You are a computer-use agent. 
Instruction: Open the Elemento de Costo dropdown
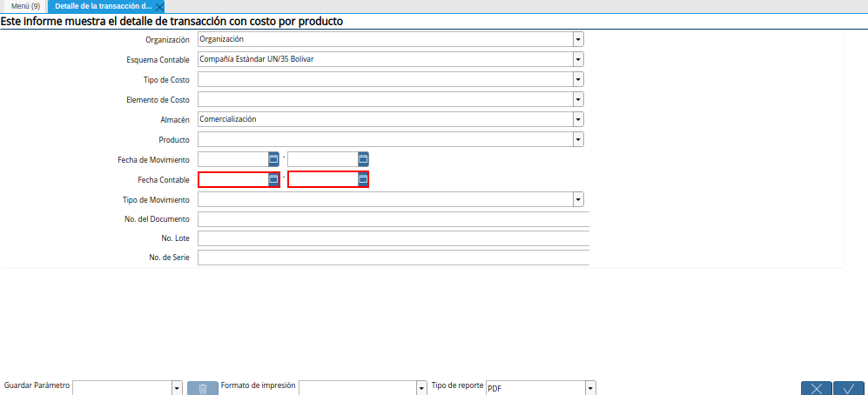tap(578, 99)
